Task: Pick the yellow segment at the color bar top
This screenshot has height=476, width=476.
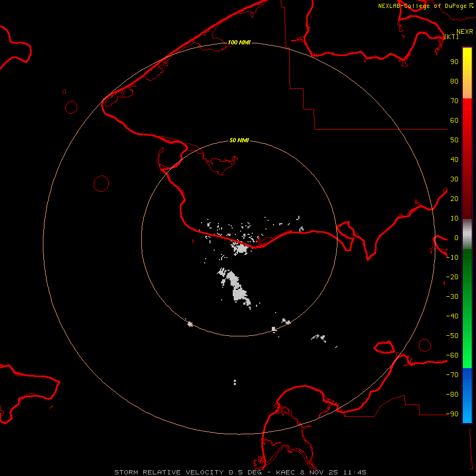Action: (467, 59)
